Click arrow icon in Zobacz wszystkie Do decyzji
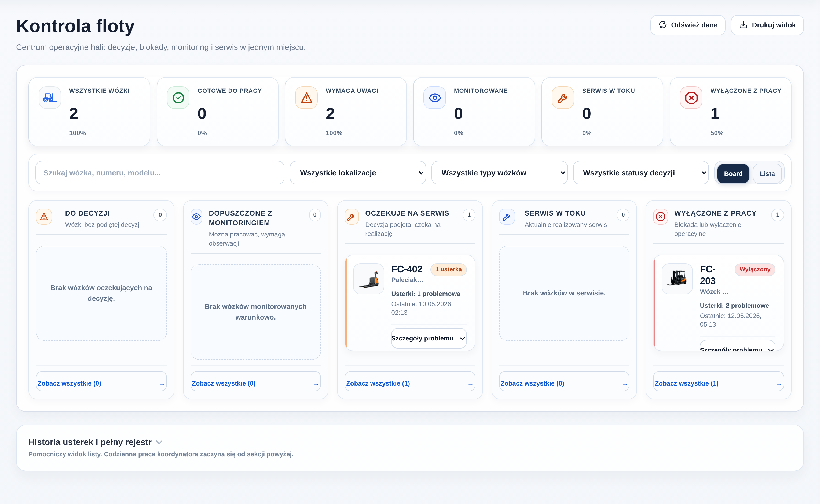This screenshot has height=504, width=820. 162,384
